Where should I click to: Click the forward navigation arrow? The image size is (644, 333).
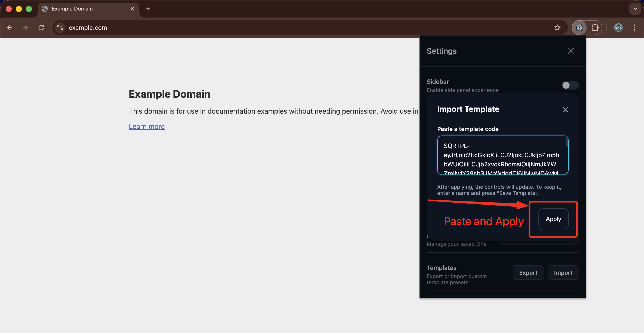25,28
